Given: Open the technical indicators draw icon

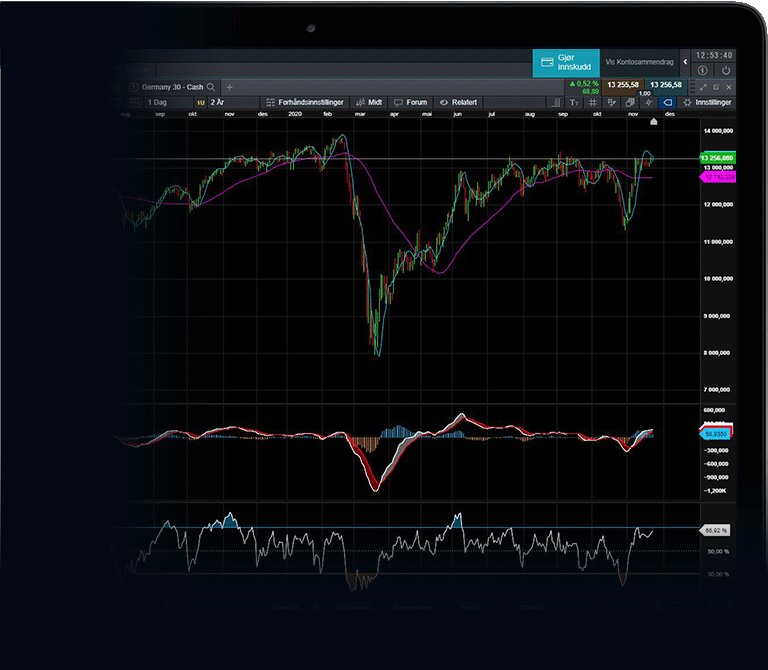Looking at the screenshot, I should (611, 102).
